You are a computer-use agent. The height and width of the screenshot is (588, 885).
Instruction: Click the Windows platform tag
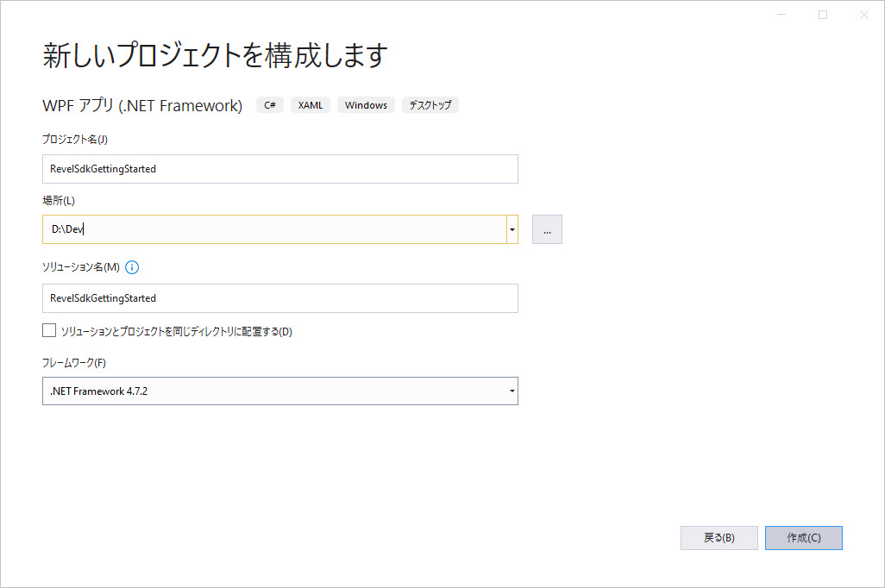coord(366,105)
